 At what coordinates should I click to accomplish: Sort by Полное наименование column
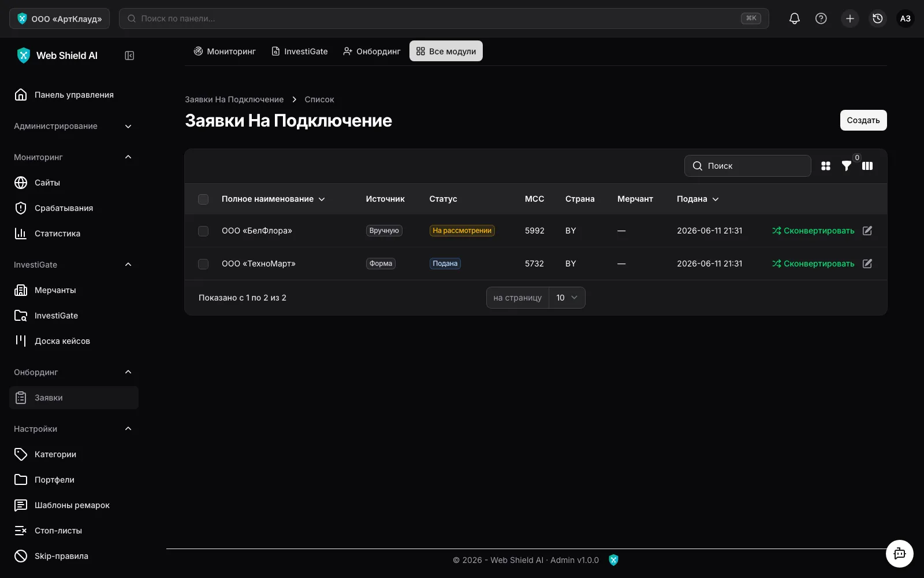point(273,199)
